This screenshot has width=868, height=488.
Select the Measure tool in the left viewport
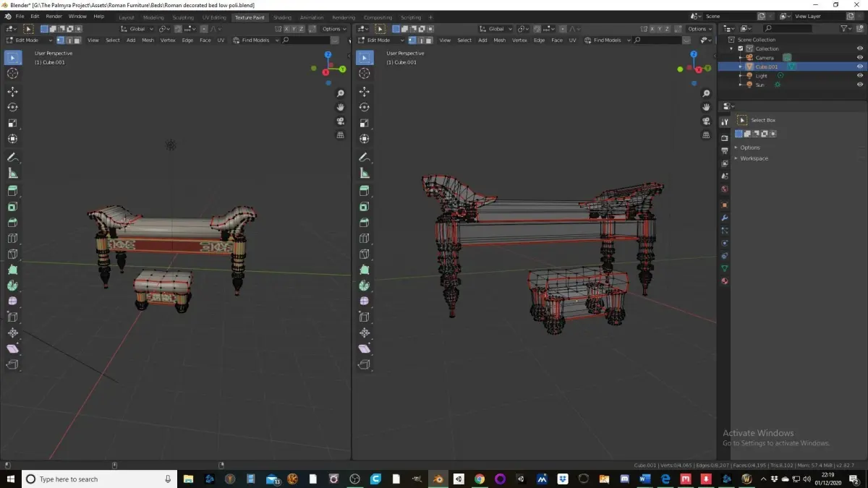12,173
